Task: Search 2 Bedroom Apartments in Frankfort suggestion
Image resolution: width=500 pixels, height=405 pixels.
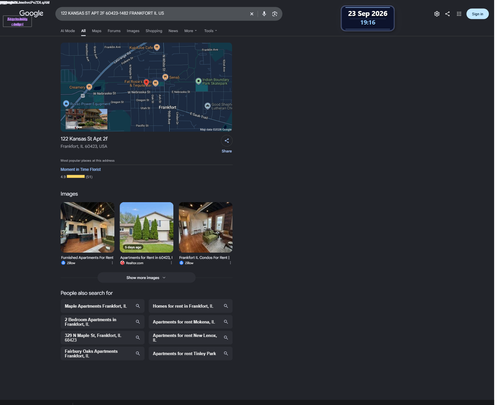Action: pyautogui.click(x=102, y=322)
